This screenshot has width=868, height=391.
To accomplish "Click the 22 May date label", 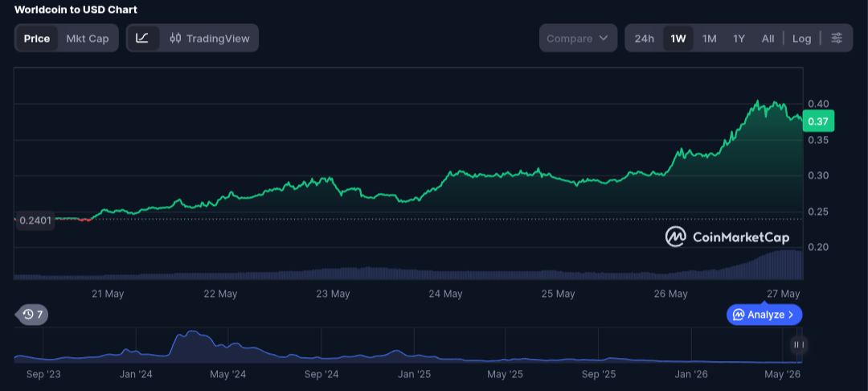I will coord(220,294).
